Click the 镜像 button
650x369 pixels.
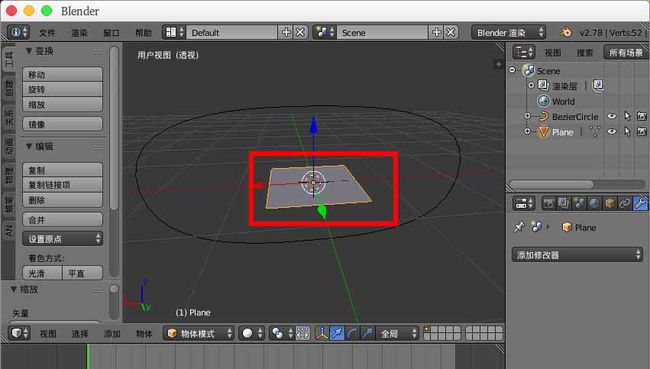click(63, 124)
